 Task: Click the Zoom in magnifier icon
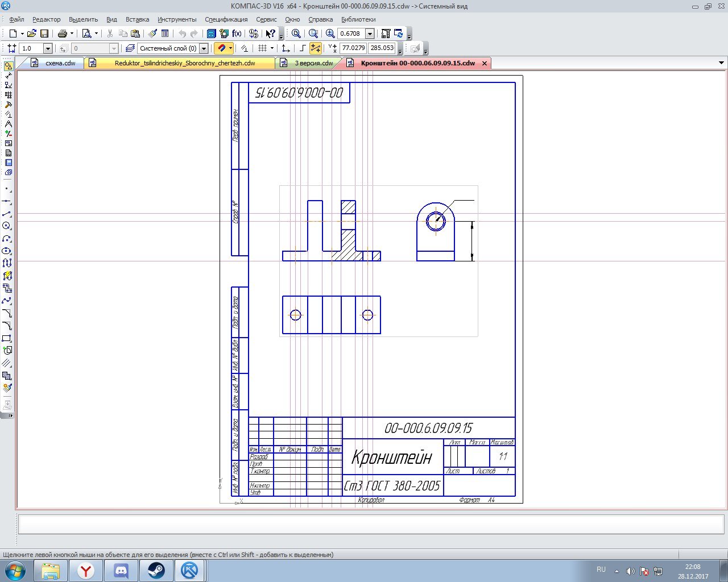pos(330,34)
